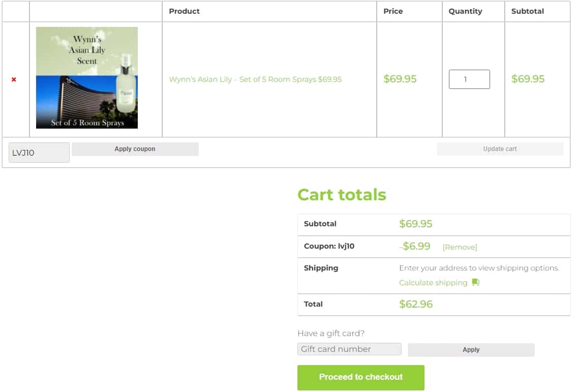Click the Subtotal column header in cart table

coord(527,11)
